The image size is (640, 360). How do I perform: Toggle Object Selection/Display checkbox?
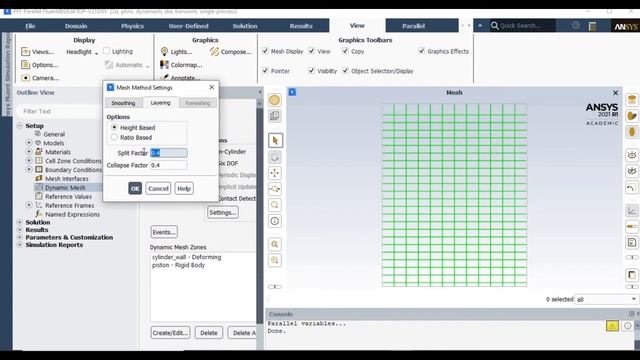[345, 71]
